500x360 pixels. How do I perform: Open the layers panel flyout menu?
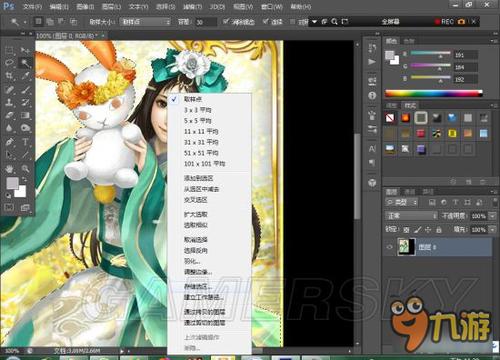coord(493,192)
